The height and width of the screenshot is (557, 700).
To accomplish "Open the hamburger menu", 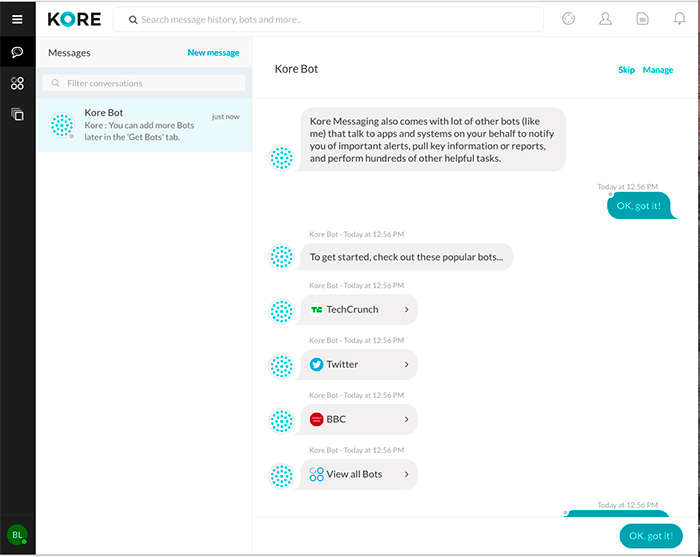I will [17, 19].
